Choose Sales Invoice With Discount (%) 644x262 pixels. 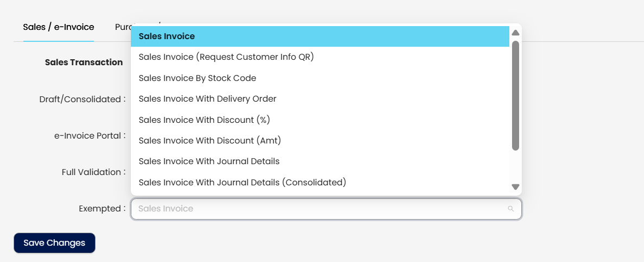[x=204, y=120]
